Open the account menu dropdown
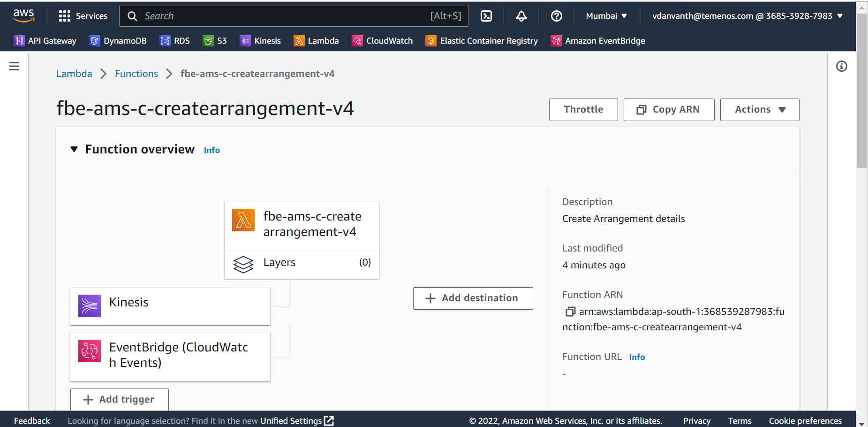The width and height of the screenshot is (868, 427). click(x=747, y=16)
